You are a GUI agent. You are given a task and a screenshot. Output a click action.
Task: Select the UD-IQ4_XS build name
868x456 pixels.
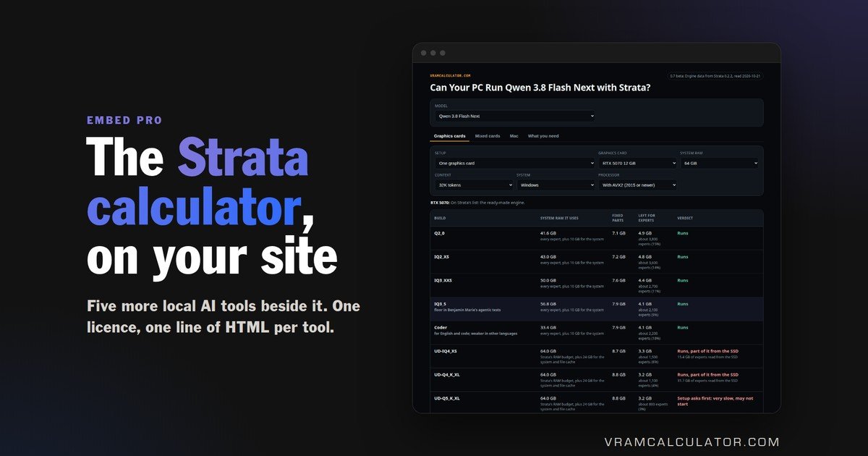pyautogui.click(x=446, y=351)
